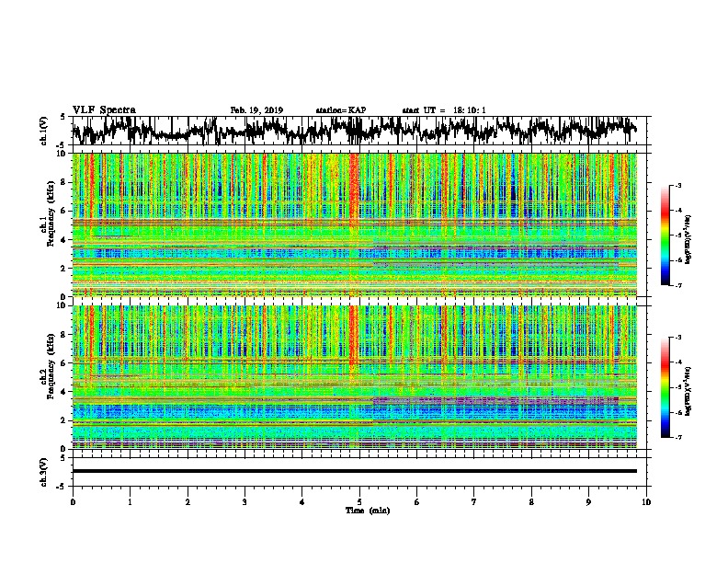
Task: Click the ch.1 color scale bar
Action: [665, 236]
